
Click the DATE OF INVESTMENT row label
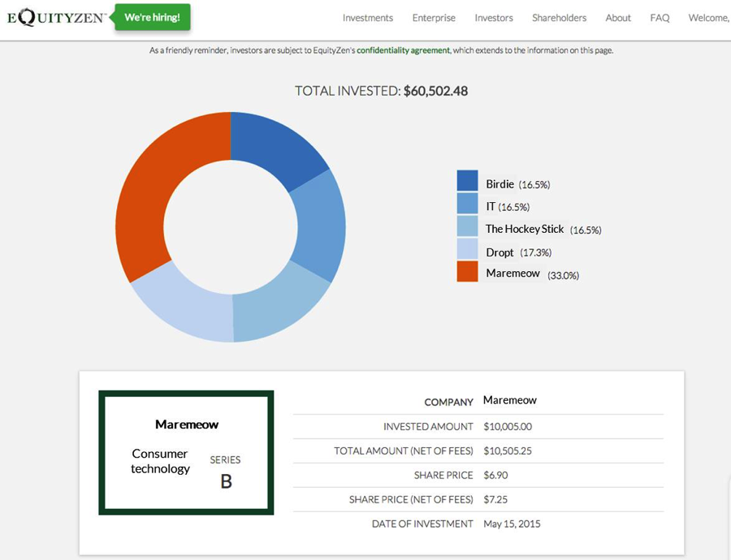422,523
